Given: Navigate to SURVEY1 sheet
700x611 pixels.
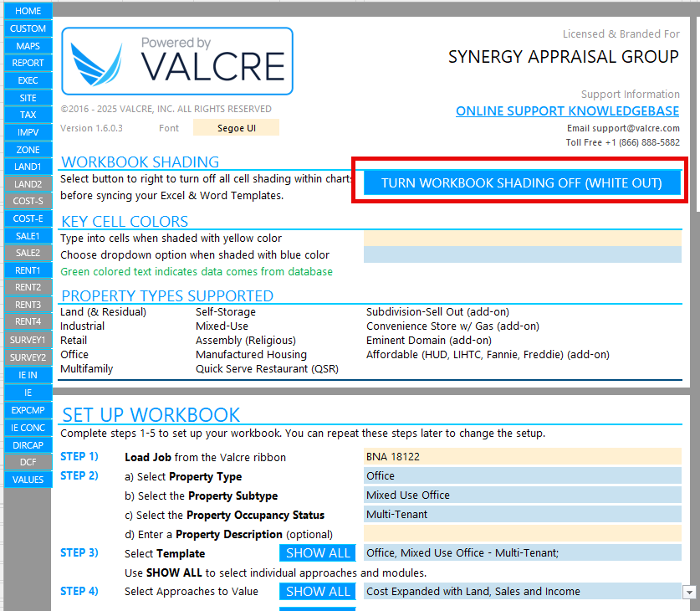Looking at the screenshot, I should [28, 340].
